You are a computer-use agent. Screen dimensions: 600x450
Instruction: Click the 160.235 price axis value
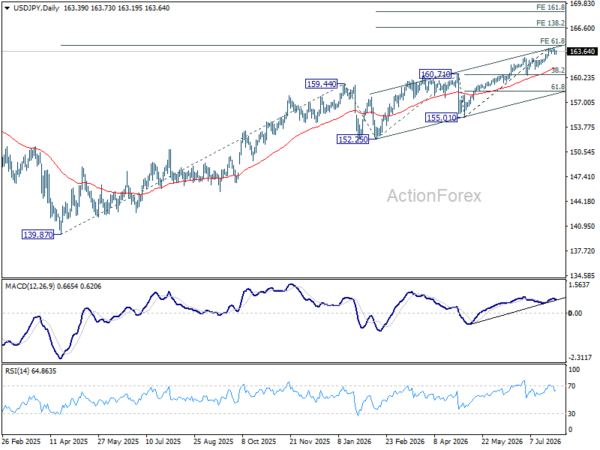[x=582, y=78]
